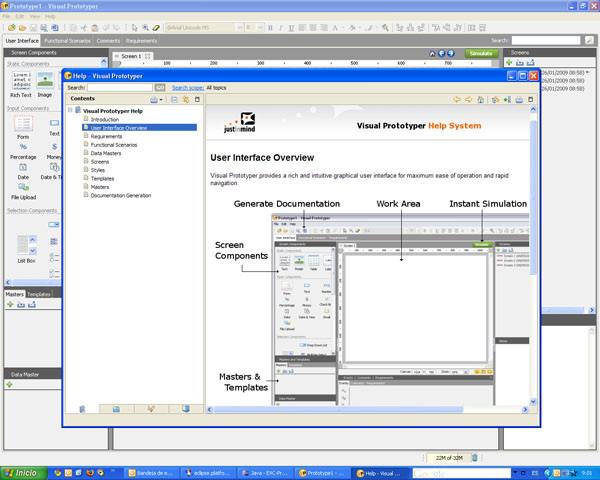Click Add Screen green plus icon
Screen dimensions: 600x480
pos(509,62)
